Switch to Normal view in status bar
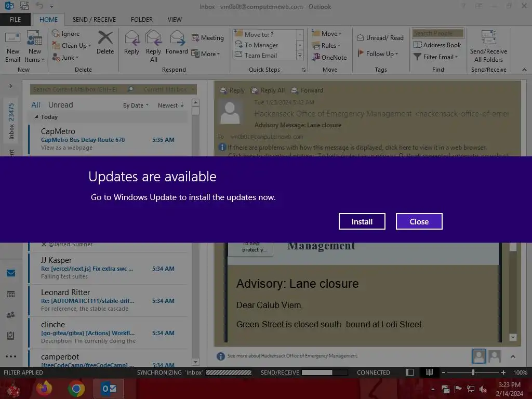Viewport: 532px width, 399px height. coord(410,372)
